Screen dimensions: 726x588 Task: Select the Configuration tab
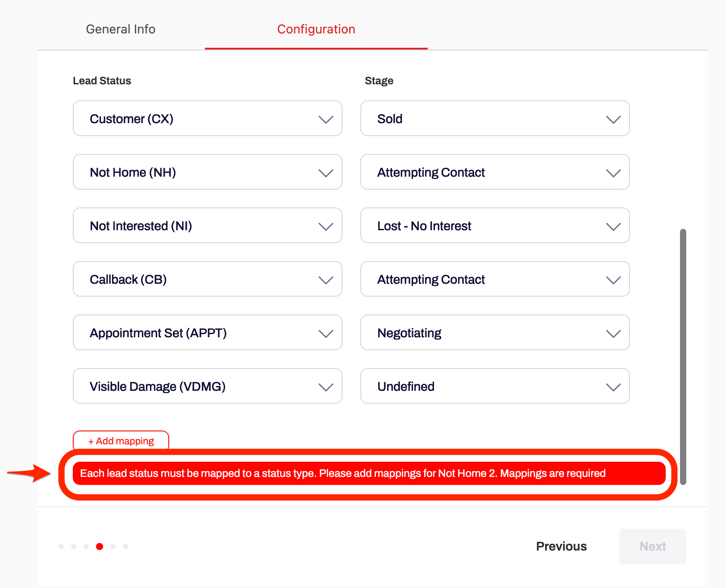click(316, 29)
